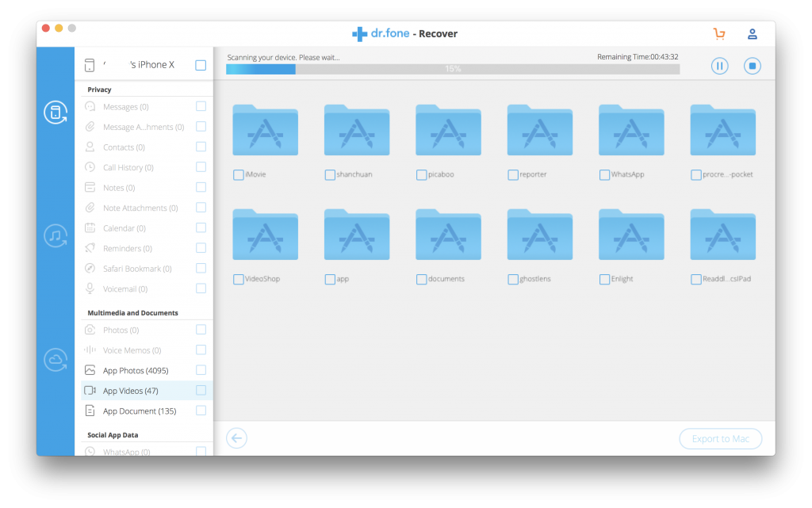Tick the procre...-pocket folder checkbox

(x=696, y=175)
